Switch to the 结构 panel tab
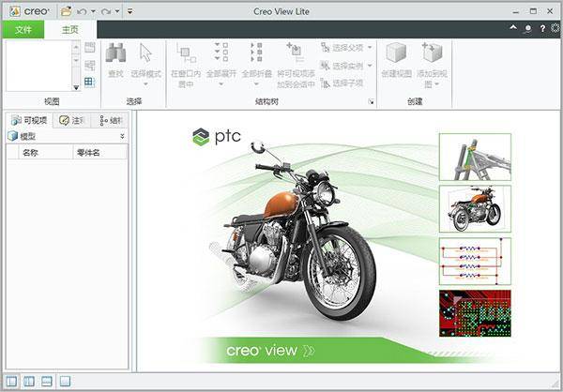This screenshot has height=392, width=563. tap(110, 121)
